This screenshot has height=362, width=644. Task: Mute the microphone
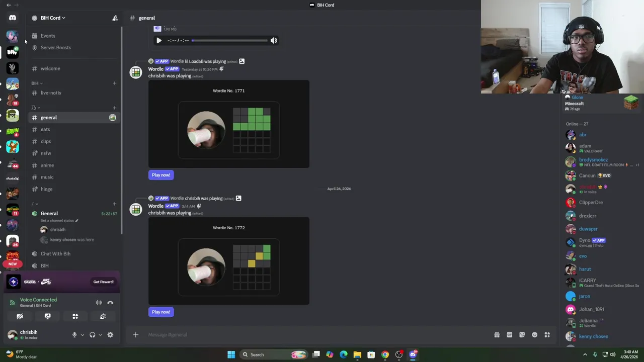point(74,335)
